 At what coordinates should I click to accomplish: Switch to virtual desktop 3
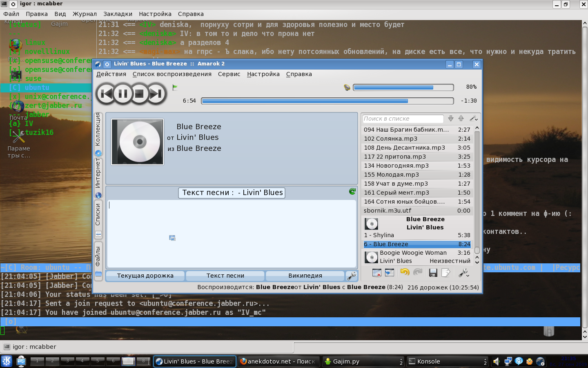click(67, 361)
